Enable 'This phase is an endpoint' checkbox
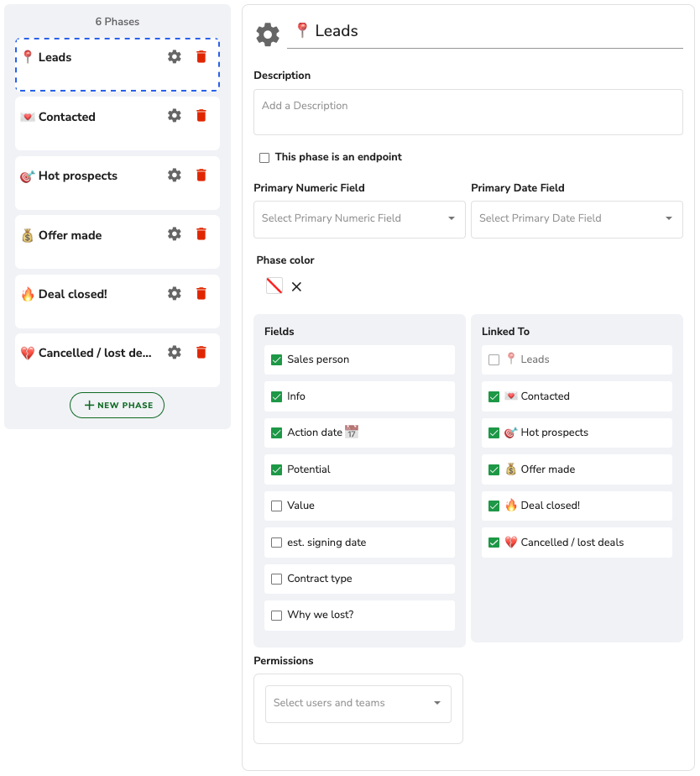700x776 pixels. coord(264,157)
